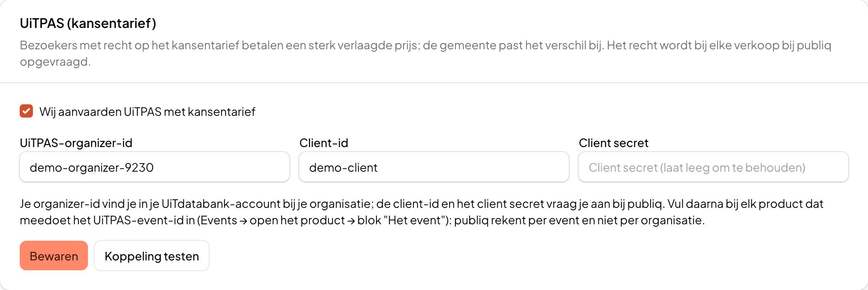Click the word 'UiTdatabank-account' in the help text

221,204
